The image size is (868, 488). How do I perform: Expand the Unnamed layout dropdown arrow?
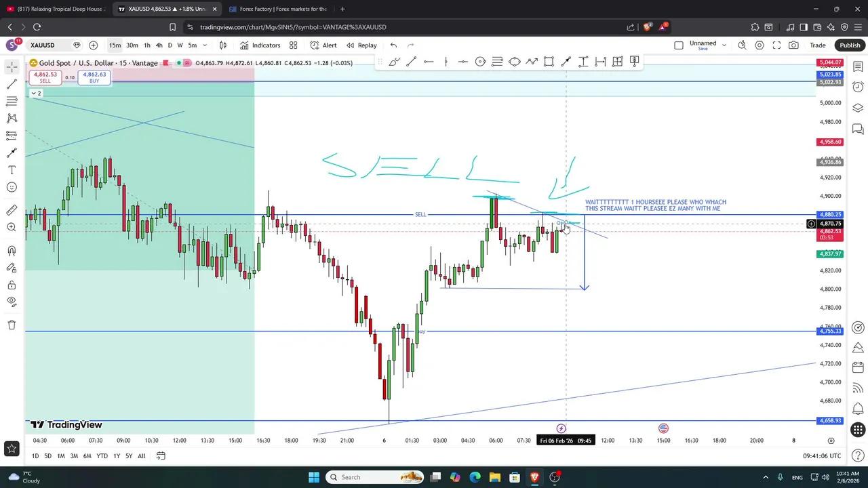(x=724, y=45)
